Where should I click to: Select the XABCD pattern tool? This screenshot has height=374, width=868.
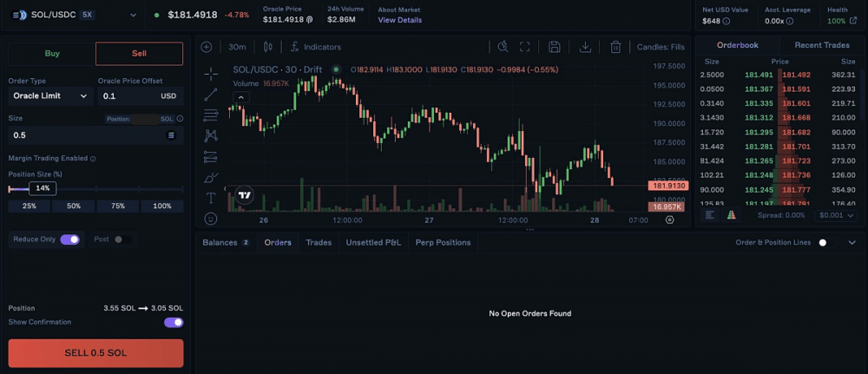tap(210, 135)
